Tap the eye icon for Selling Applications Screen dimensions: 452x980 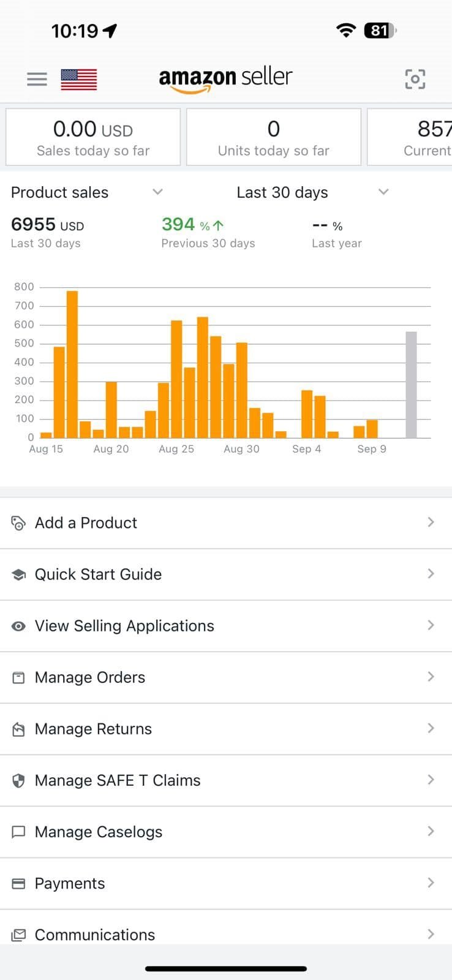(x=18, y=626)
